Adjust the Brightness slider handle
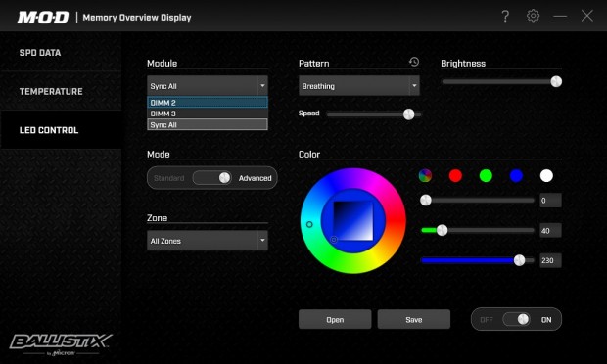Viewport: 607px width, 364px height. (556, 81)
